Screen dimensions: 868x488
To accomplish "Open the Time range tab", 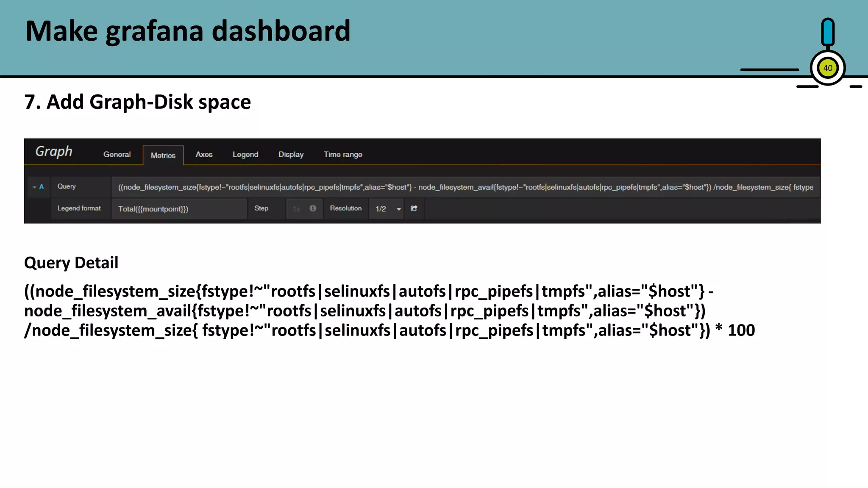I will 343,155.
